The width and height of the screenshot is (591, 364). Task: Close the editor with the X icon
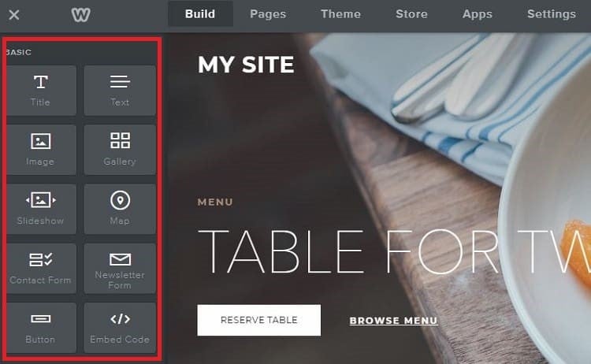click(14, 15)
